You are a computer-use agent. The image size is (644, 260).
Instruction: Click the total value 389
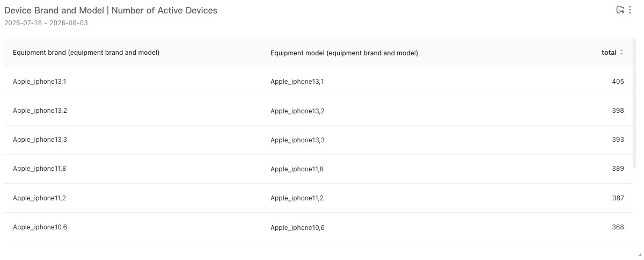click(x=618, y=169)
